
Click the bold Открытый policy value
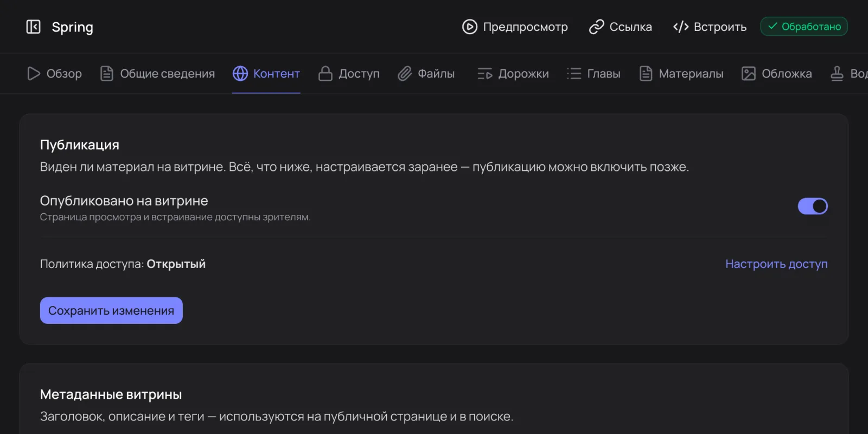[176, 264]
